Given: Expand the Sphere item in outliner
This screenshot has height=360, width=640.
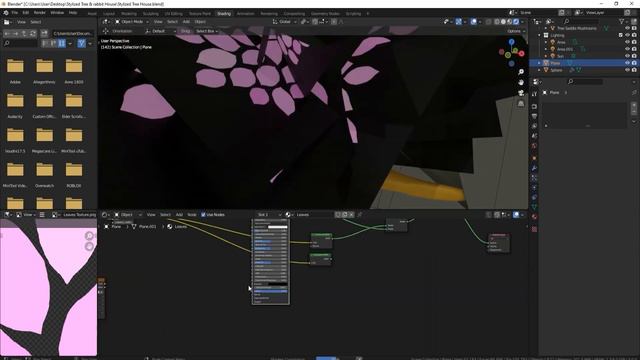Looking at the screenshot, I should coord(539,70).
